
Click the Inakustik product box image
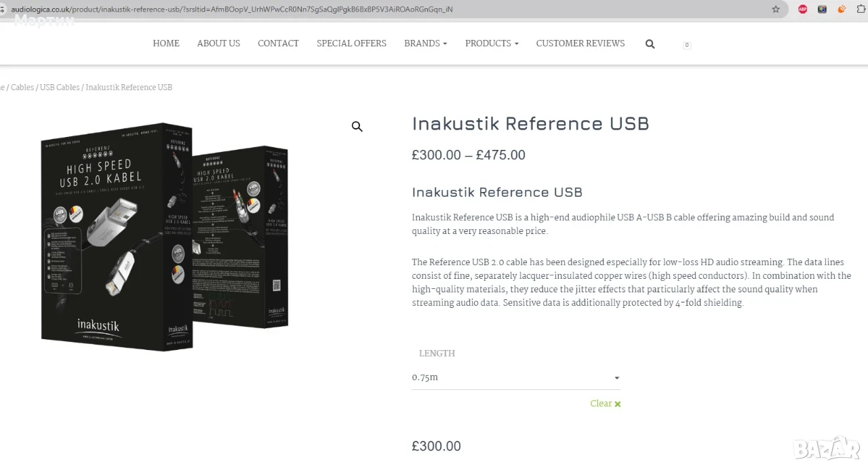coord(166,237)
